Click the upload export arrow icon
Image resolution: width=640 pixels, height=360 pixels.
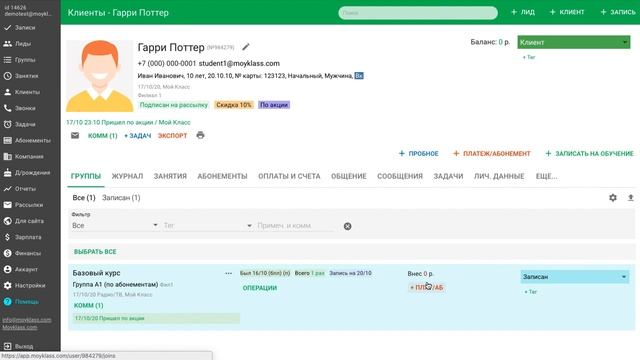tap(631, 198)
